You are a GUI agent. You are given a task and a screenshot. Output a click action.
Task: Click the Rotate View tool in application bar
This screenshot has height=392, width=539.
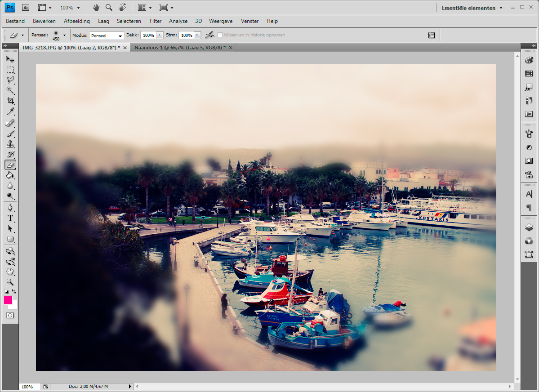pos(122,8)
